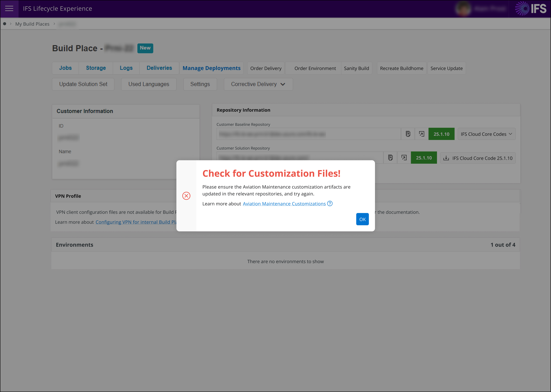Click Recreate Buildhome
This screenshot has height=392, width=551.
pos(402,68)
